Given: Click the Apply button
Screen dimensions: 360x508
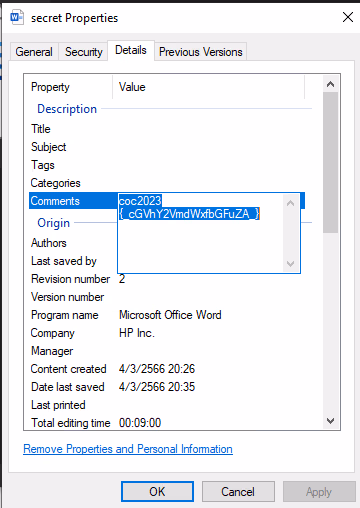Looking at the screenshot, I should (x=319, y=491).
